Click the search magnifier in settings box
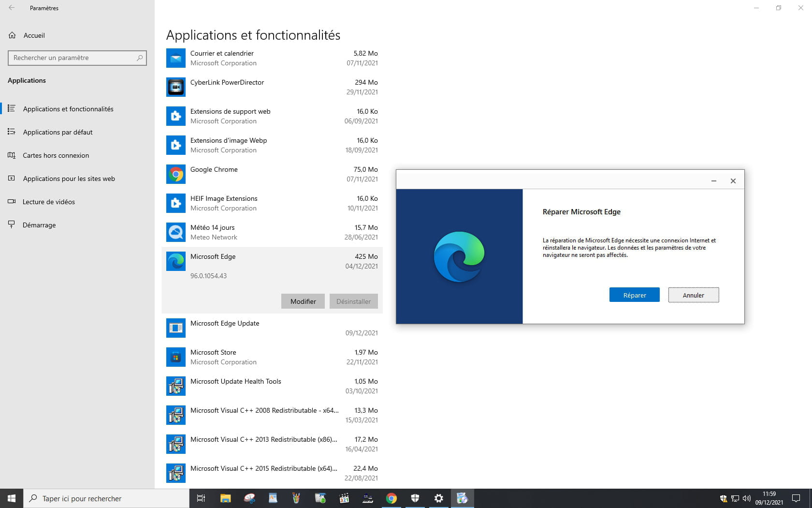 coord(140,58)
